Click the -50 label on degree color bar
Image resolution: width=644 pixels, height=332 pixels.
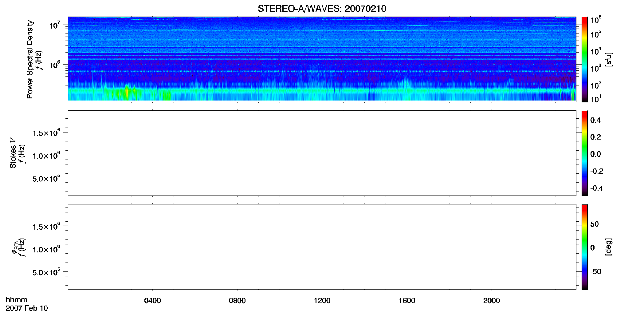[596, 272]
